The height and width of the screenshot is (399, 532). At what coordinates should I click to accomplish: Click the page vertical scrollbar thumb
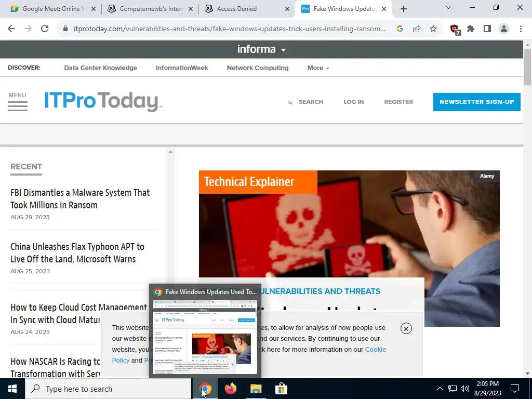[527, 67]
